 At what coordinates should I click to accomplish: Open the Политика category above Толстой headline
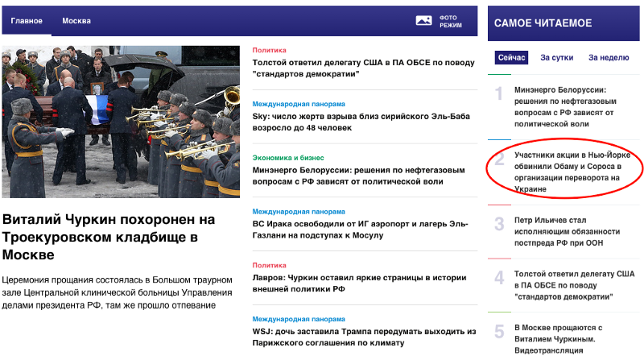tap(269, 50)
